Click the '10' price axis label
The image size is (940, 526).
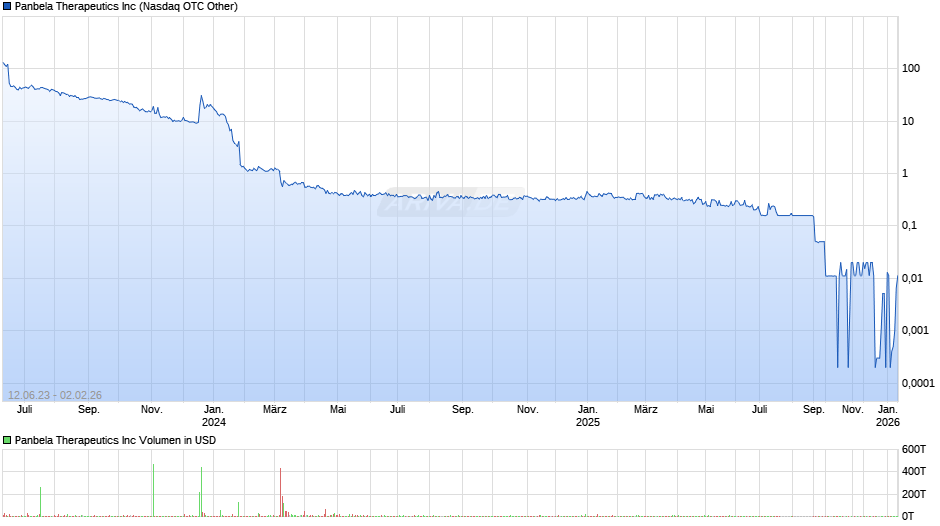click(x=908, y=121)
